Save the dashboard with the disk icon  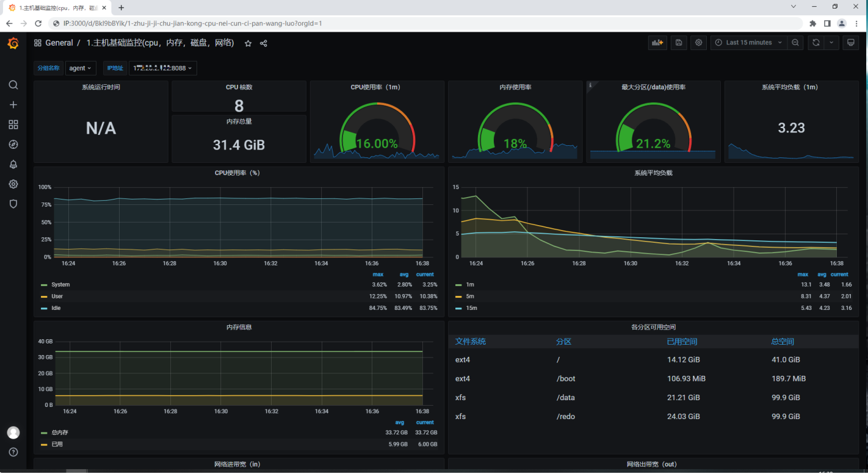tap(678, 43)
